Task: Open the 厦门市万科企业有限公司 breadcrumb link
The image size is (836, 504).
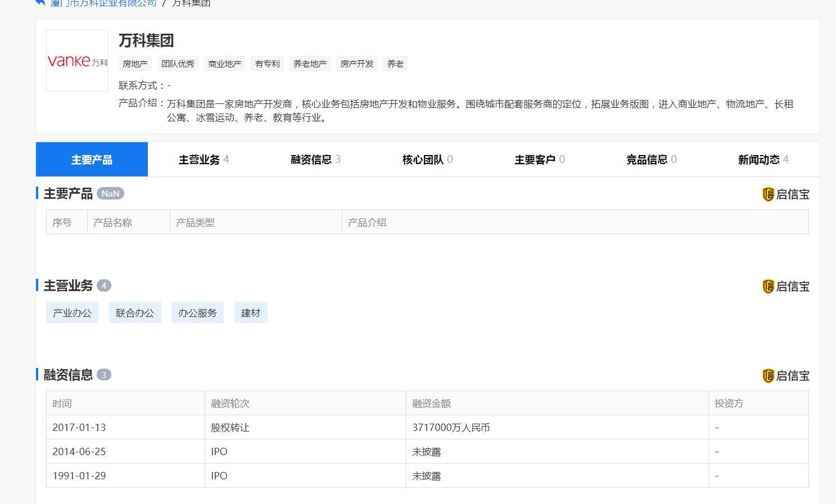Action: (x=103, y=3)
